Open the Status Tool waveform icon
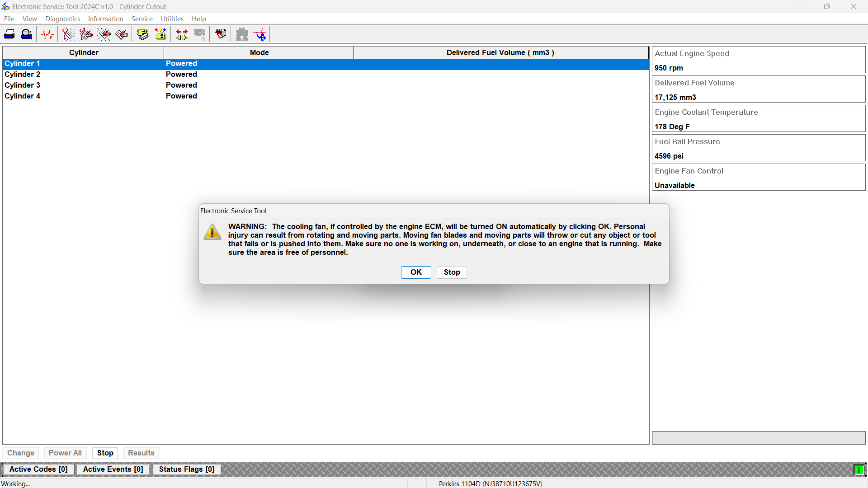 47,34
